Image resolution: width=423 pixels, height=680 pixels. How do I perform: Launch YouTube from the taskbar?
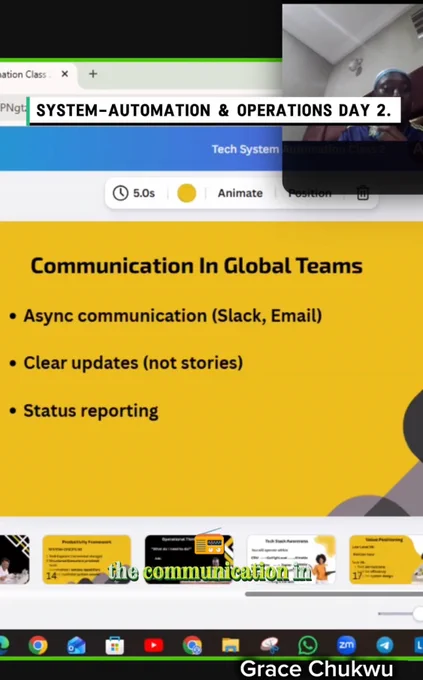[x=154, y=645]
